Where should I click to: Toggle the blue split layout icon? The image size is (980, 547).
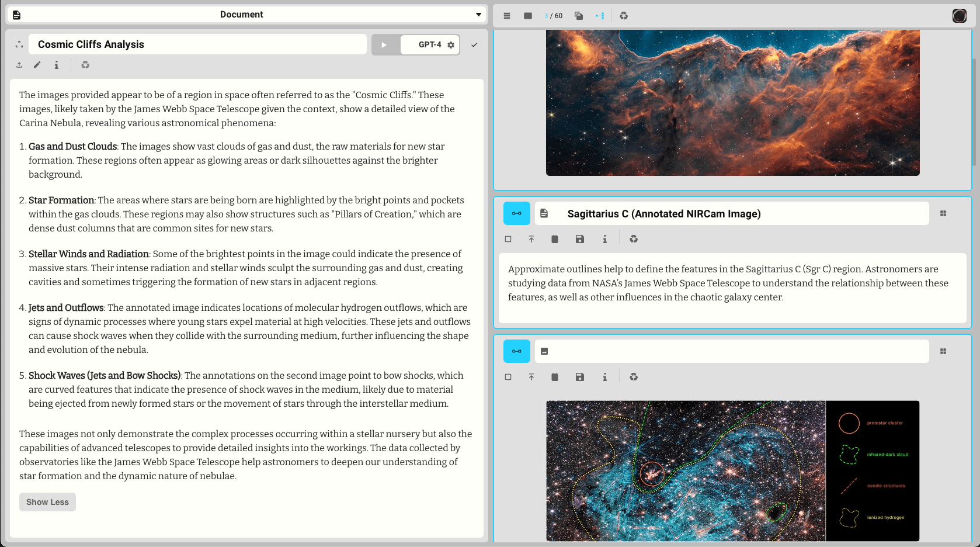[x=600, y=16]
